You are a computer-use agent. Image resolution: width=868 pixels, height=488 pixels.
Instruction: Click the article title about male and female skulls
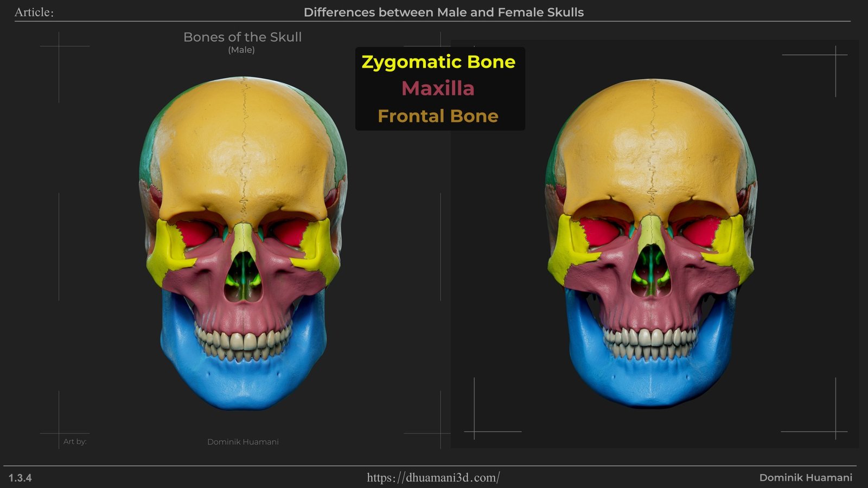(443, 12)
